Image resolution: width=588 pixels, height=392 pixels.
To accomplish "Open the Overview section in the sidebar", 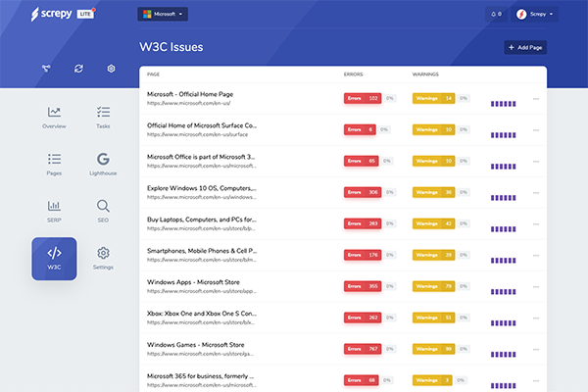I will [54, 118].
